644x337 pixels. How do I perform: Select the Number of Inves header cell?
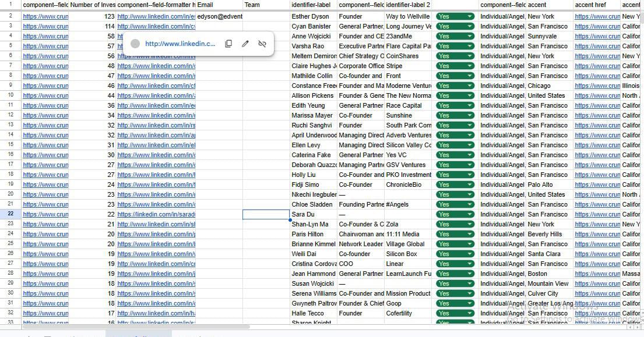[x=93, y=5]
